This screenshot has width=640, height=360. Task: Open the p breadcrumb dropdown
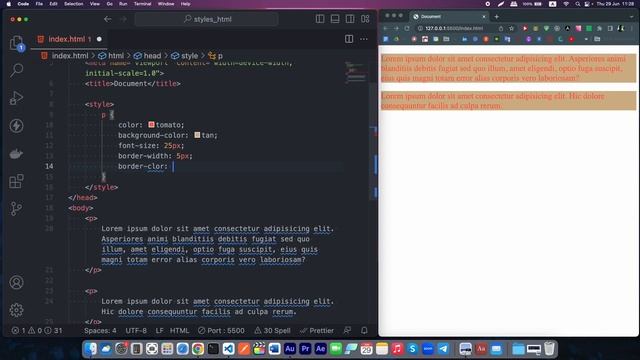pos(216,56)
